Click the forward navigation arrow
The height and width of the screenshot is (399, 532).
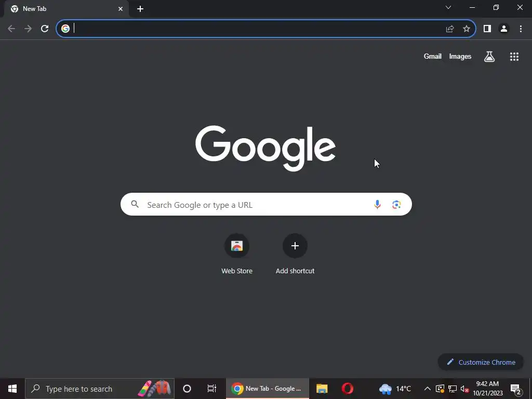28,29
